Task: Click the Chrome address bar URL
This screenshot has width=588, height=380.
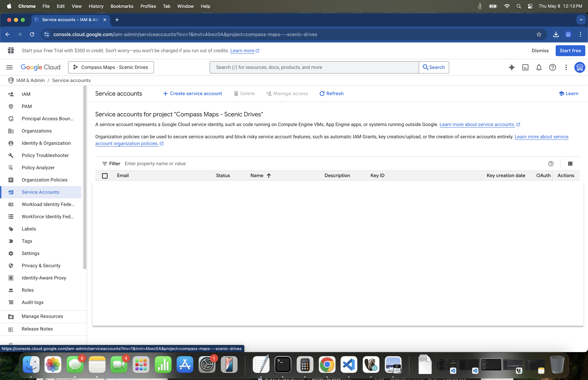Action: tap(185, 34)
